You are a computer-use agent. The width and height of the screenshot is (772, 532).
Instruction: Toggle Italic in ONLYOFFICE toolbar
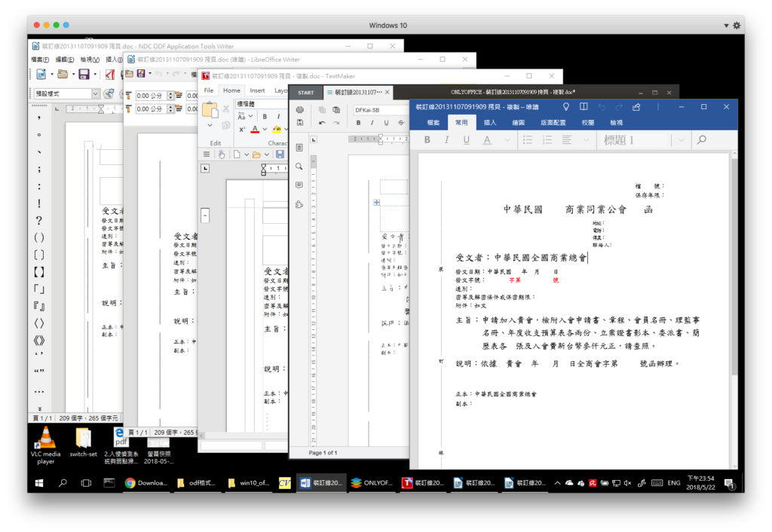[x=372, y=123]
